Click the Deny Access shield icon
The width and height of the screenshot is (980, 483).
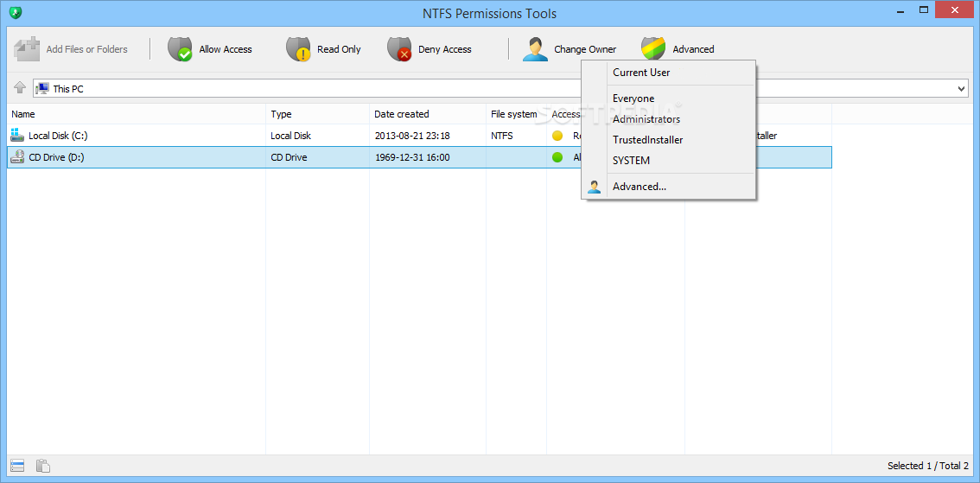[x=399, y=48]
